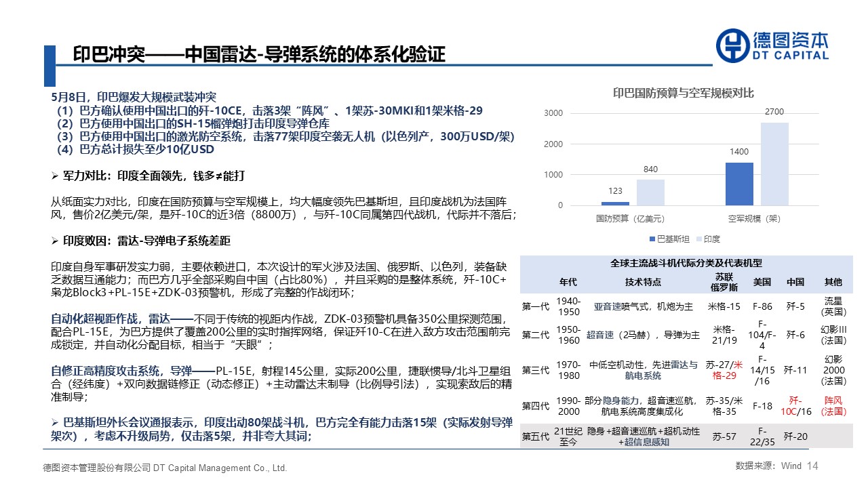Click the 歼-6 table cell

(795, 334)
